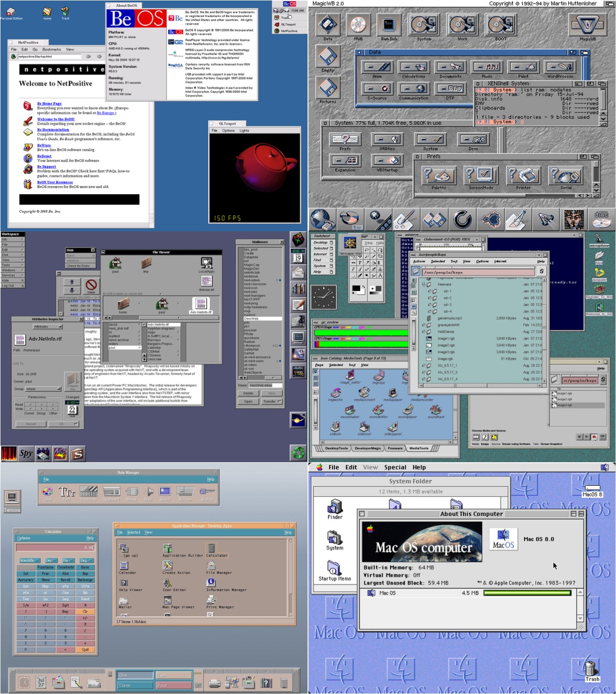Open the Bookmarks menu in NetPositive

(x=52, y=50)
